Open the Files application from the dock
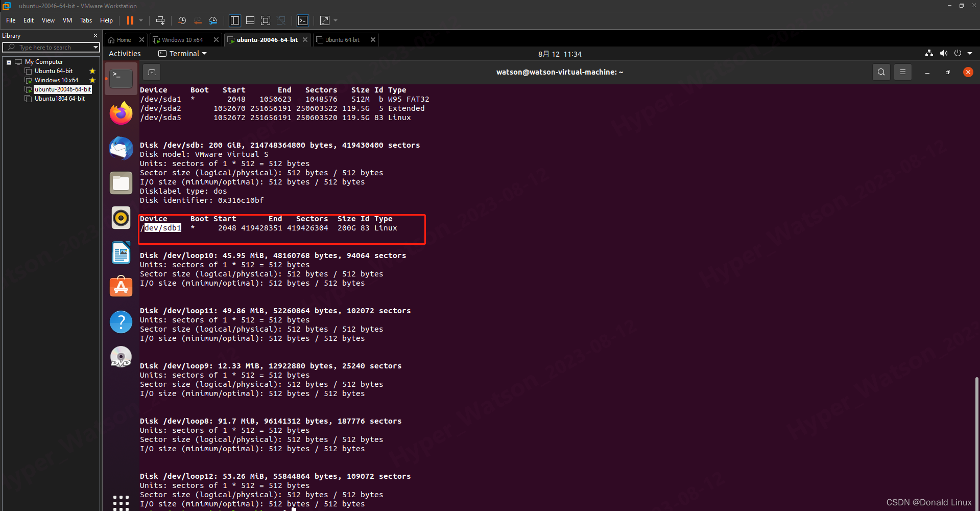Screen dimensions: 980x511 pyautogui.click(x=121, y=182)
